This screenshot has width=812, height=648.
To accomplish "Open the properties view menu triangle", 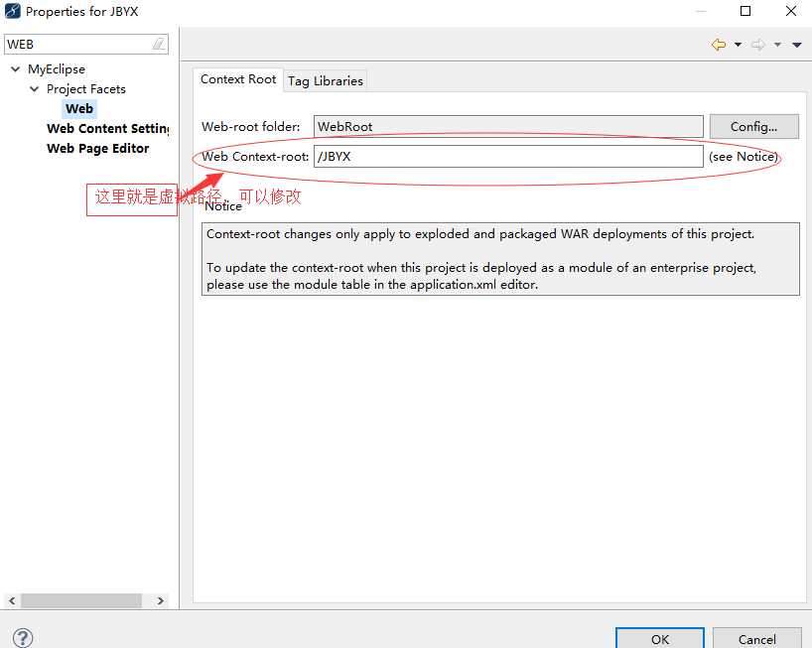I will point(797,45).
